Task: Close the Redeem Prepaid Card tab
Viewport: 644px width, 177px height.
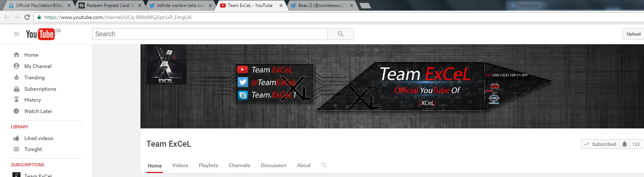Action: (x=140, y=5)
